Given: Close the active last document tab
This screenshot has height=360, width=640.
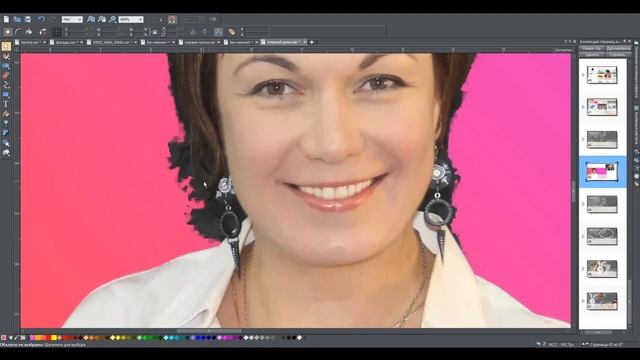Looking at the screenshot, I should (x=305, y=42).
